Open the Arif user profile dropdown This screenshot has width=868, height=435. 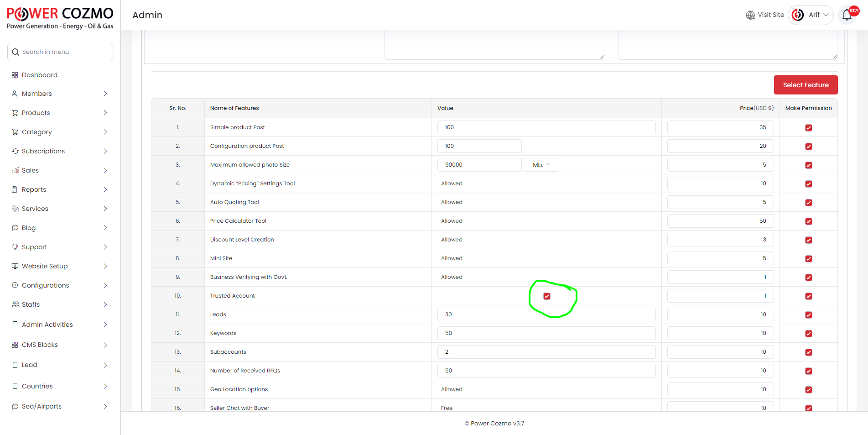(811, 15)
